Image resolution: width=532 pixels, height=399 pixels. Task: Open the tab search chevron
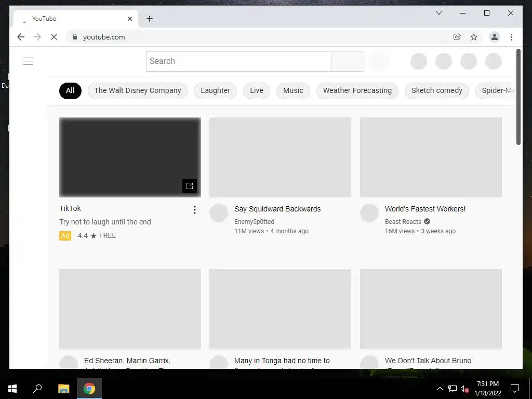click(438, 13)
